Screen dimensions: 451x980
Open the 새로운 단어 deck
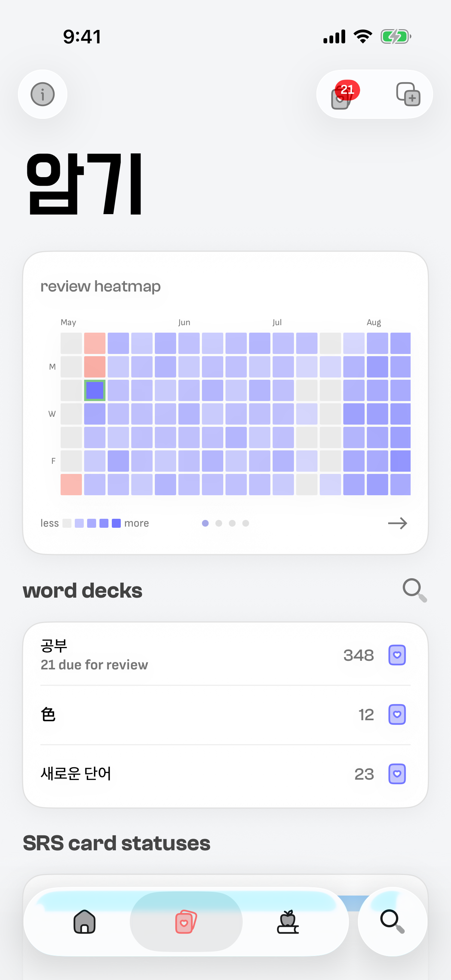click(225, 774)
